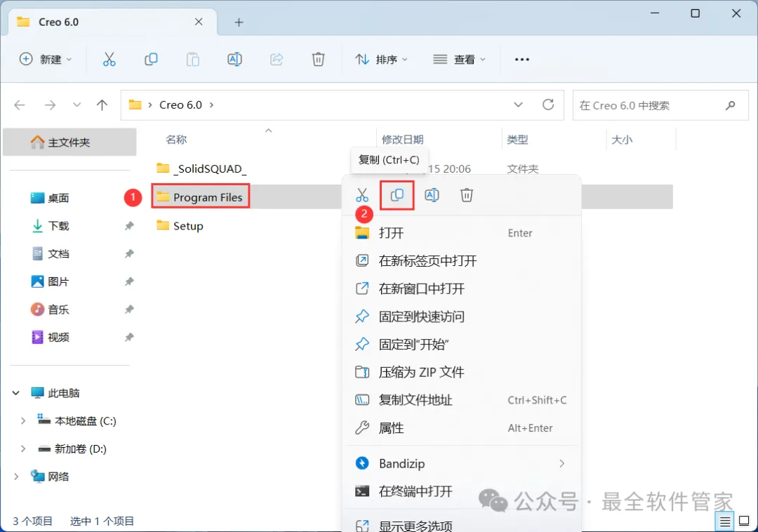Unpin 音乐 using its pin icon

point(129,310)
